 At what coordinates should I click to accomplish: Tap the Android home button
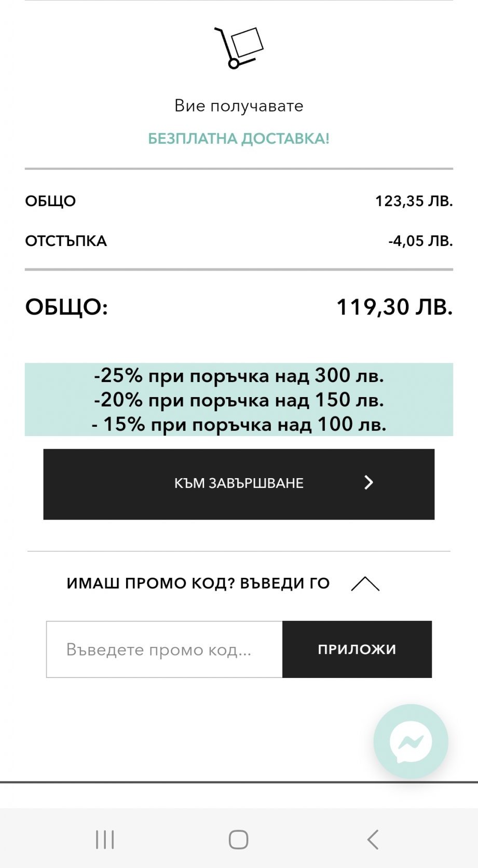point(239,839)
